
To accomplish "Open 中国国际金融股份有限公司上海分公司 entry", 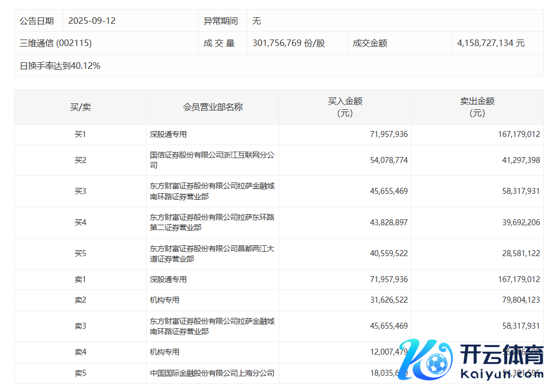I will click(212, 373).
